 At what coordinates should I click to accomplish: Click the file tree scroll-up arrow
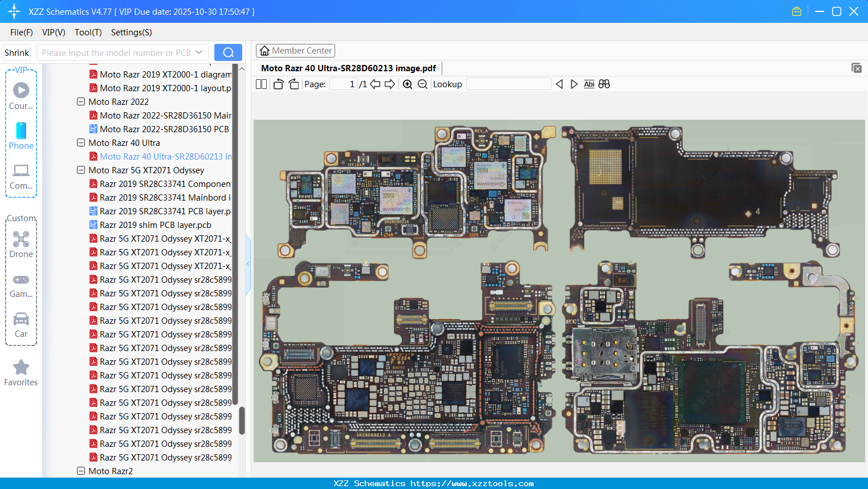(242, 68)
